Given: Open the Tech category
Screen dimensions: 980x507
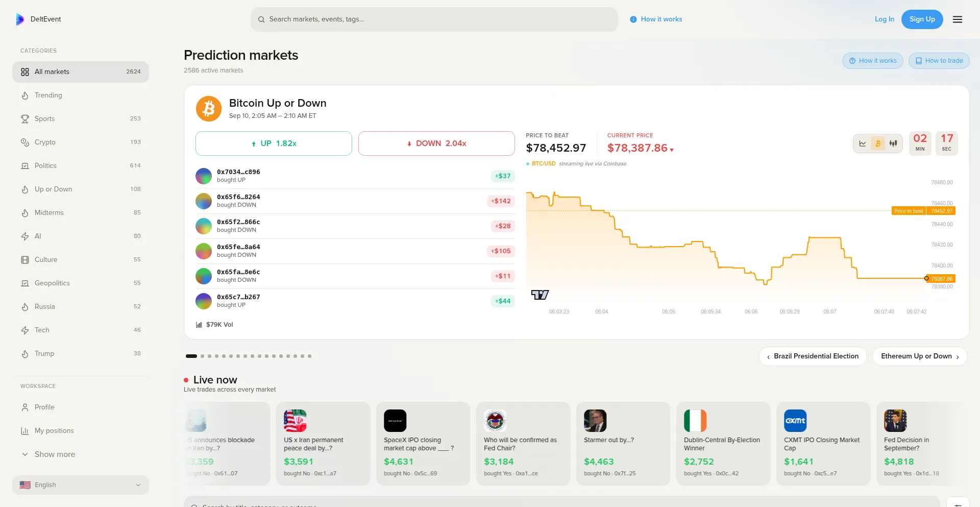Looking at the screenshot, I should (81, 330).
